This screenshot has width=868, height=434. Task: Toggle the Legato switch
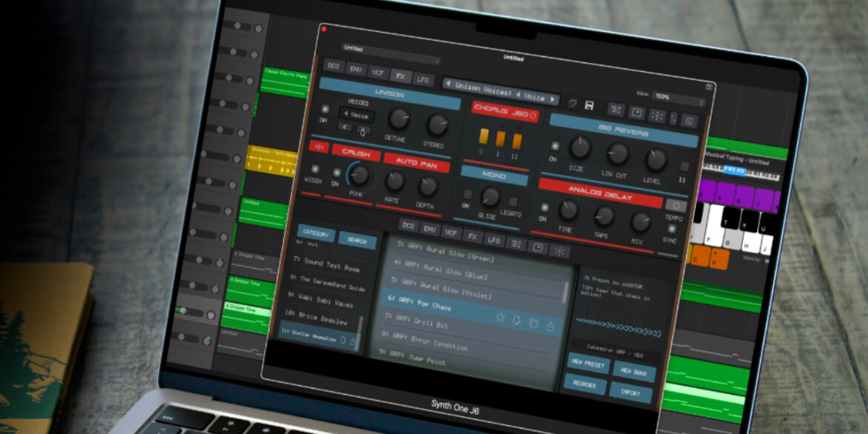(x=513, y=202)
